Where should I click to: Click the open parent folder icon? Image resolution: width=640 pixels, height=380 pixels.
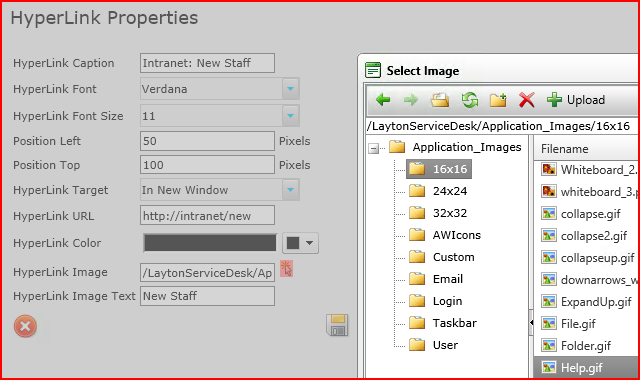[x=440, y=100]
